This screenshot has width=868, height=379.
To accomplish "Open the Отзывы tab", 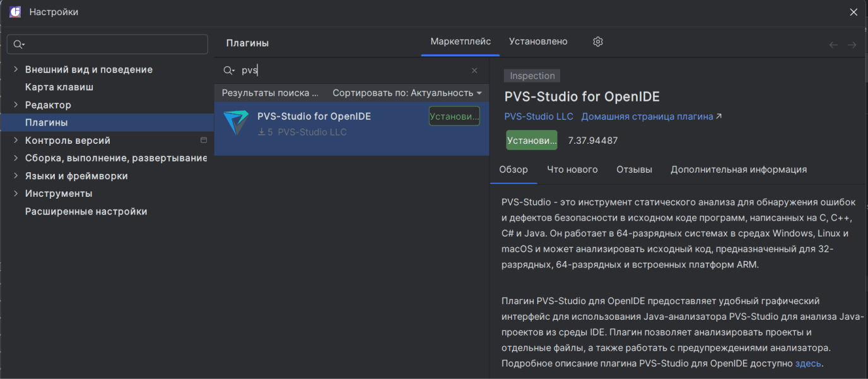I will tap(634, 169).
